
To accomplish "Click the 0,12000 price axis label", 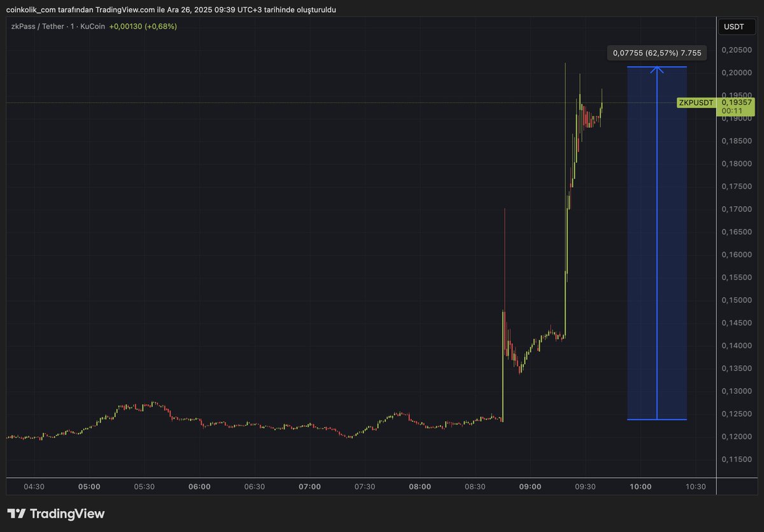I will point(737,437).
